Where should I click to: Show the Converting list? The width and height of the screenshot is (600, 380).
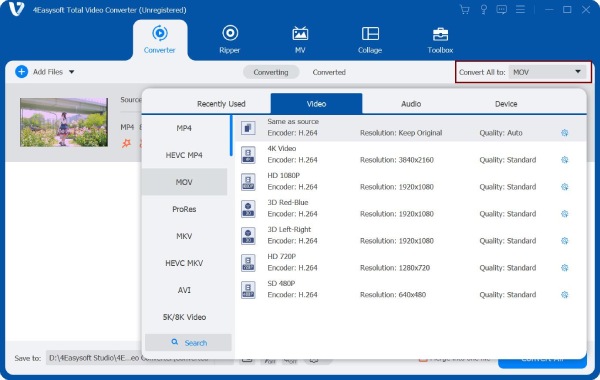coord(271,72)
